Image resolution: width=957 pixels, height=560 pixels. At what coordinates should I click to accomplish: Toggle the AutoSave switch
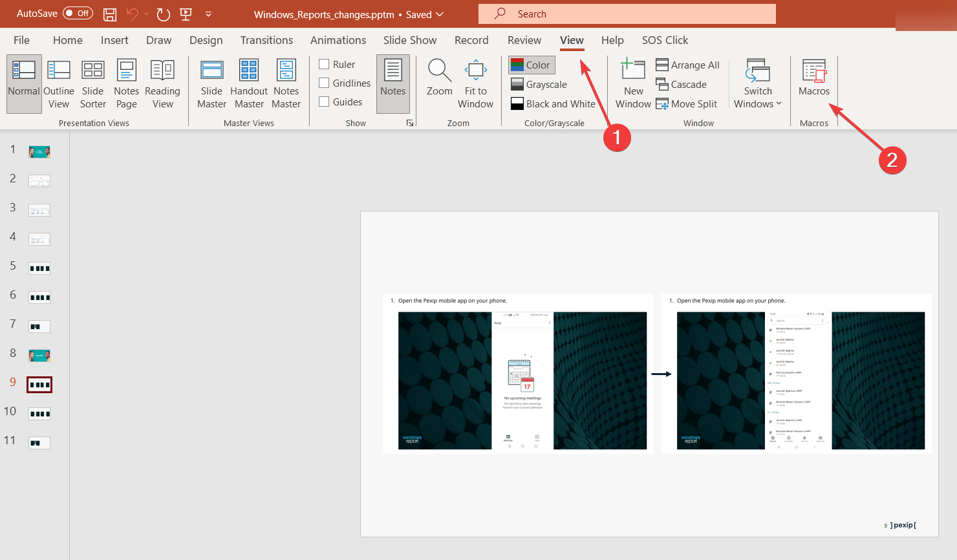[x=78, y=14]
